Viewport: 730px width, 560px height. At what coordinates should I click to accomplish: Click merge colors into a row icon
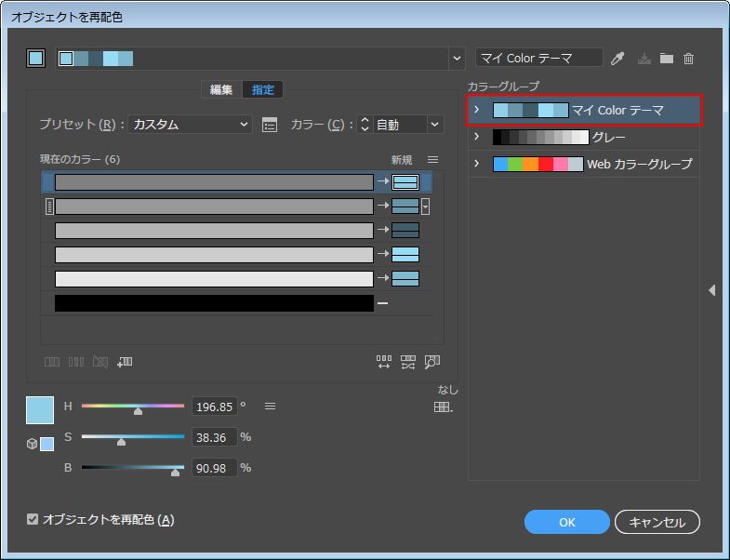point(52,362)
